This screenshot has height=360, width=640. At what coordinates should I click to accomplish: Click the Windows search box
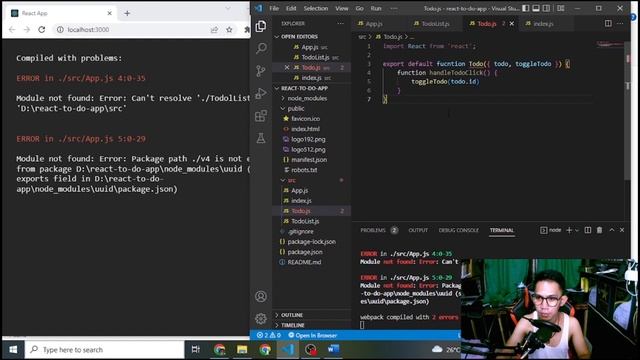[x=104, y=350]
